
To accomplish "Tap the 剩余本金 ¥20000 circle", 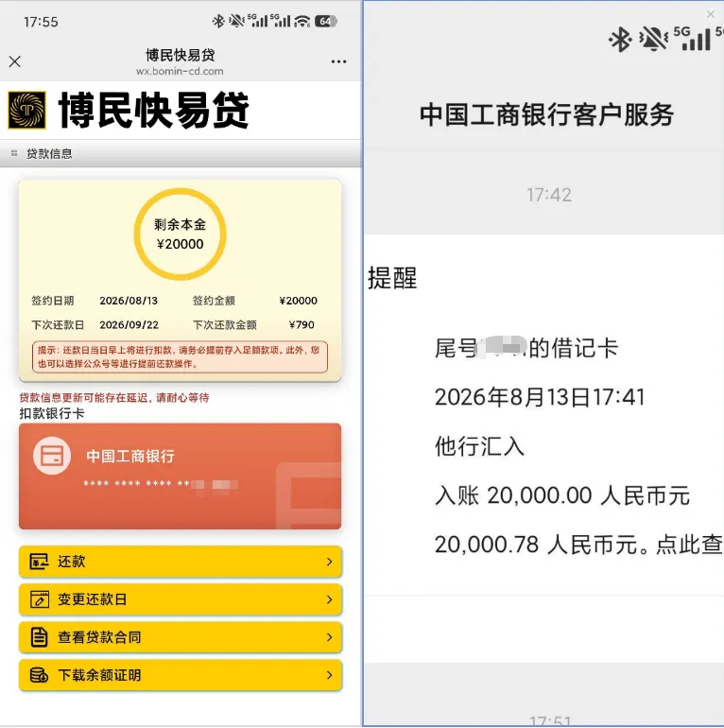I will coord(181,234).
